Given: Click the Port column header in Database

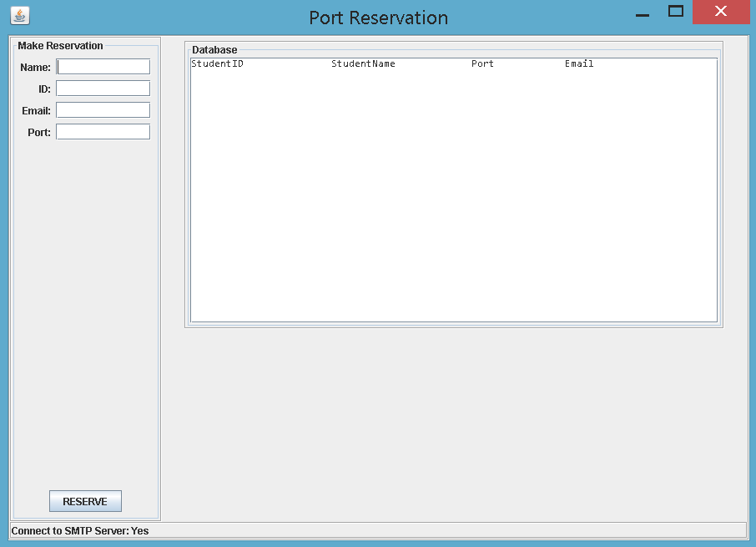Looking at the screenshot, I should click(482, 63).
